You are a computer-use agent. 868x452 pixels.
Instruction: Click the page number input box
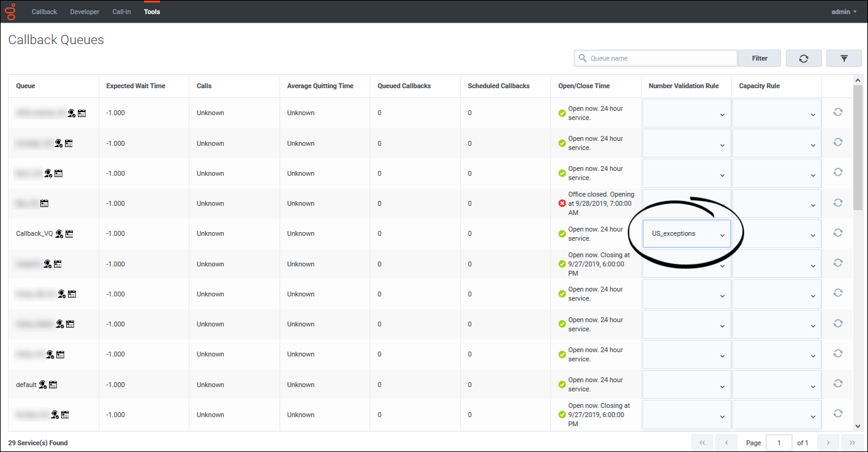[x=780, y=443]
